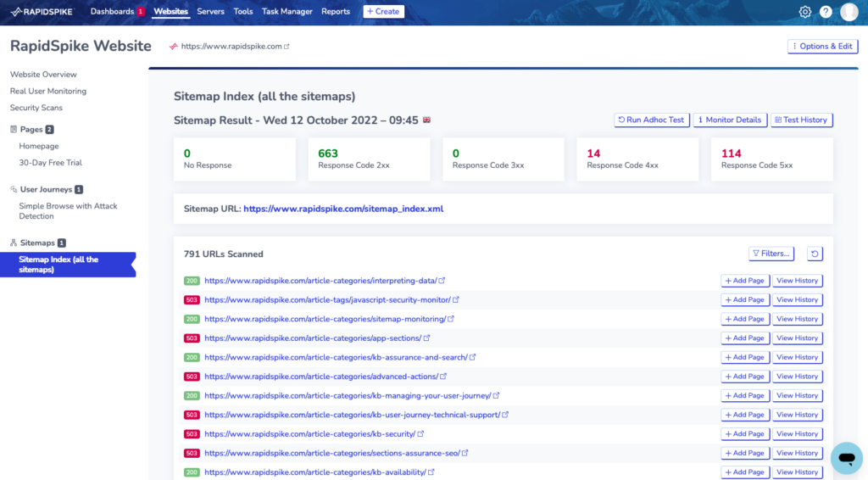Open Monitor Details
This screenshot has width=868, height=480.
pyautogui.click(x=730, y=120)
